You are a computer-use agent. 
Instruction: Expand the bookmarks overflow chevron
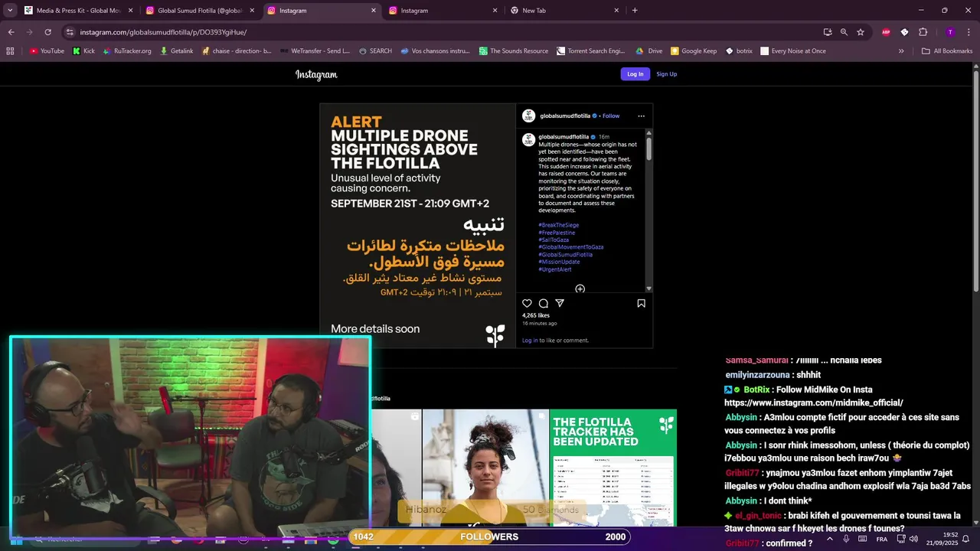pyautogui.click(x=901, y=51)
